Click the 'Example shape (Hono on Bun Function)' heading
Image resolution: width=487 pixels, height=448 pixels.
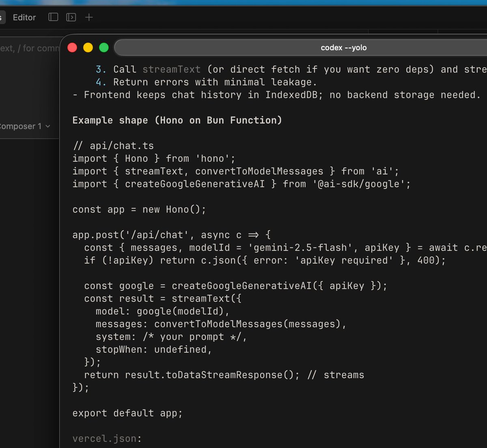coord(177,120)
